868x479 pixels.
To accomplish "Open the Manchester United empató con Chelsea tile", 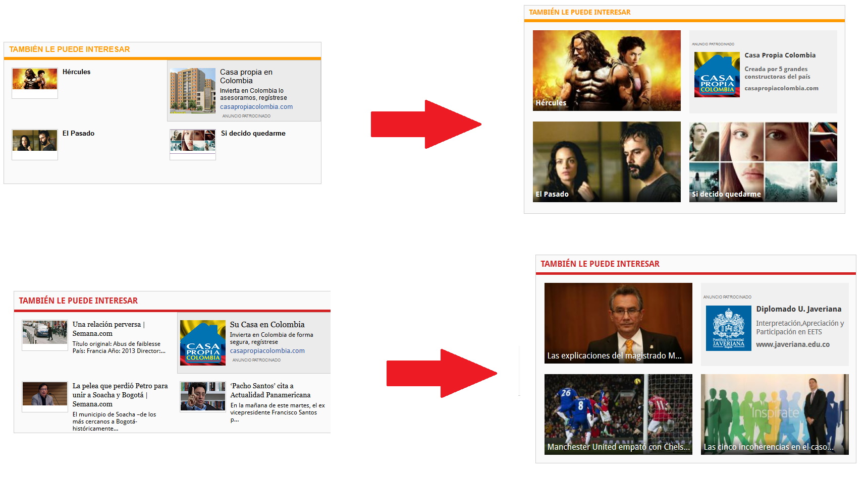I will [618, 414].
